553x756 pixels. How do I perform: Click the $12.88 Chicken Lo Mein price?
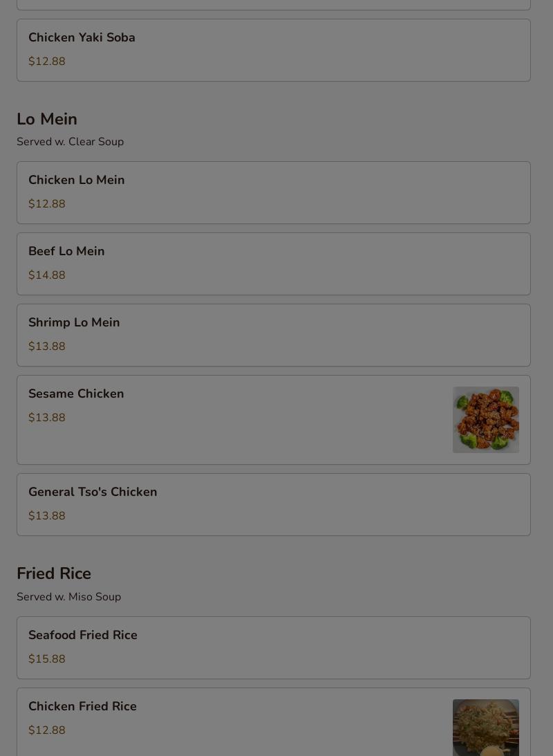pyautogui.click(x=47, y=204)
